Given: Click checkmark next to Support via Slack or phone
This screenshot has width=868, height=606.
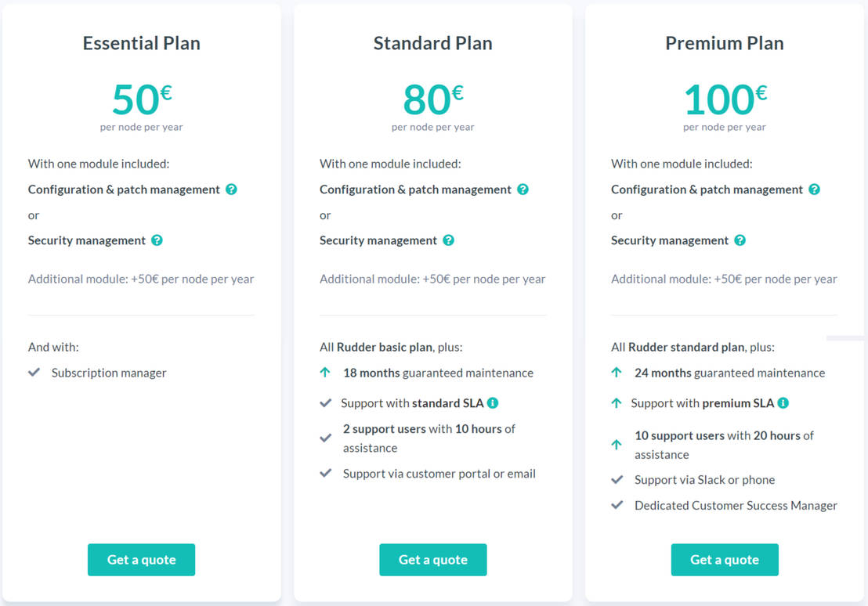Looking at the screenshot, I should click(617, 479).
